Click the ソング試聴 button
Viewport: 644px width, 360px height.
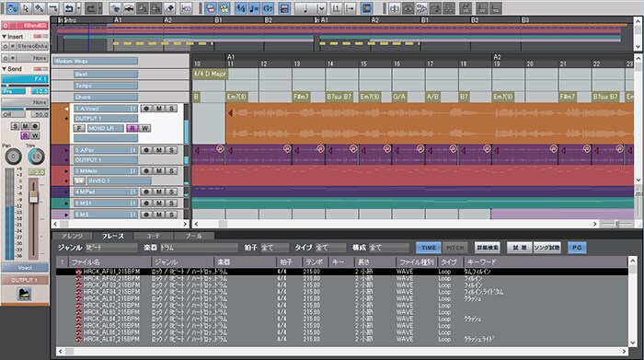546,248
